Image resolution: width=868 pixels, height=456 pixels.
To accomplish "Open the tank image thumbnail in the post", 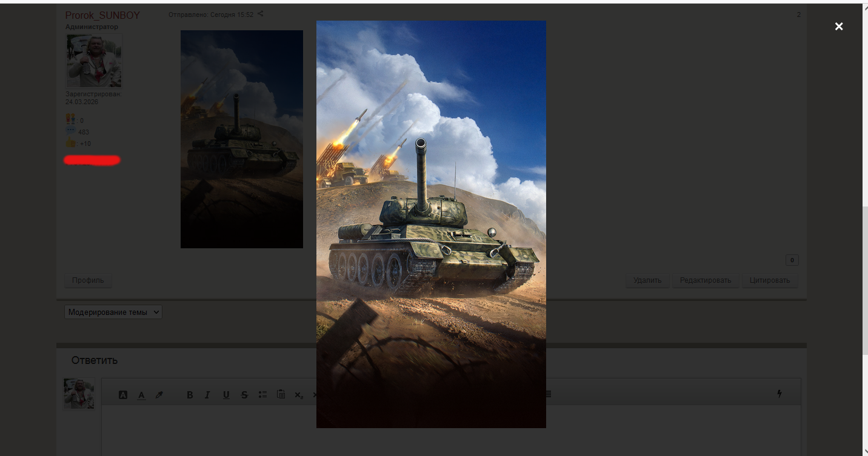I will 242,139.
